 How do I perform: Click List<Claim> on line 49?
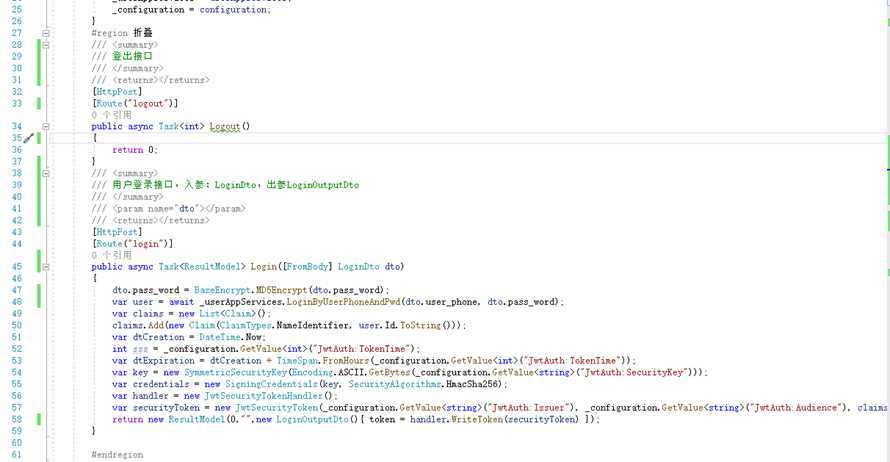click(228, 313)
